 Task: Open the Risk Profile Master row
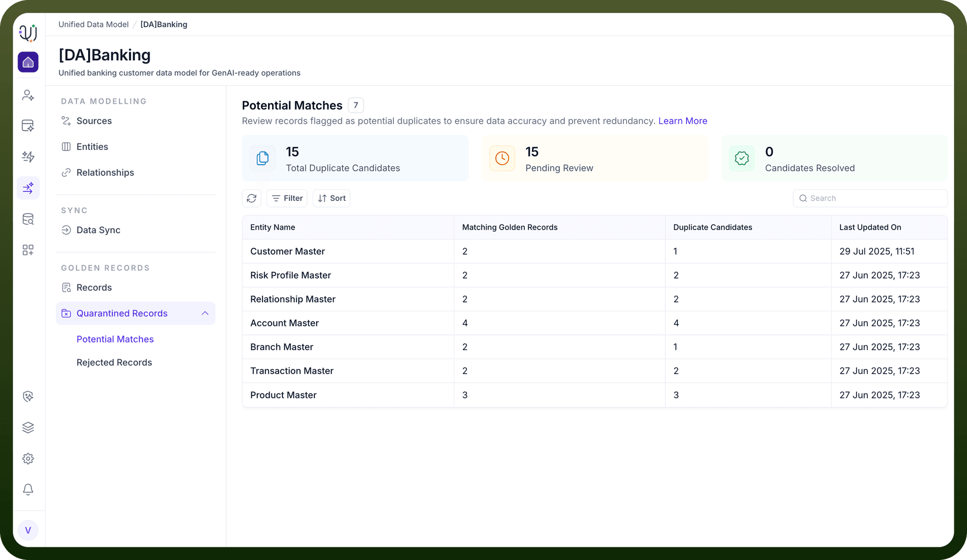pos(595,275)
